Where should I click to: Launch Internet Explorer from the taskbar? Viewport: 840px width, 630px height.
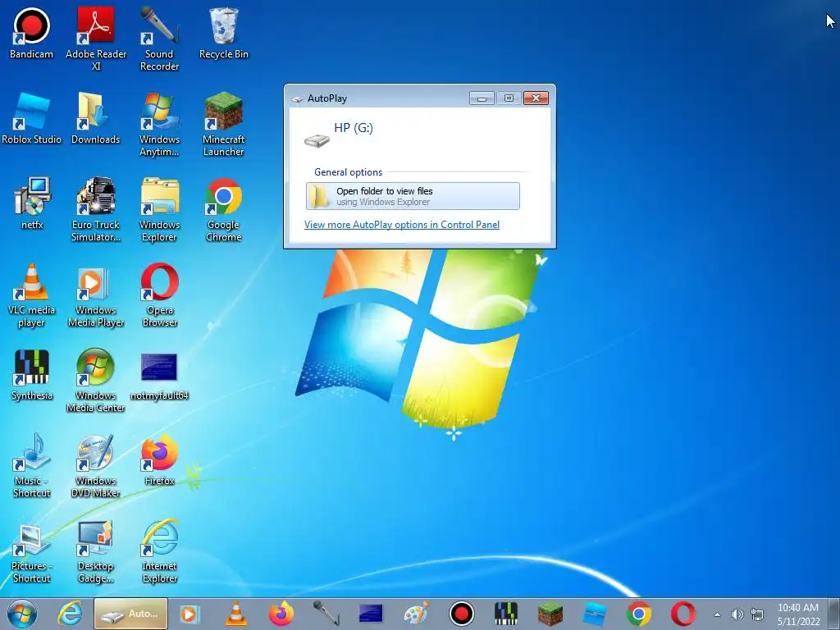coord(70,614)
